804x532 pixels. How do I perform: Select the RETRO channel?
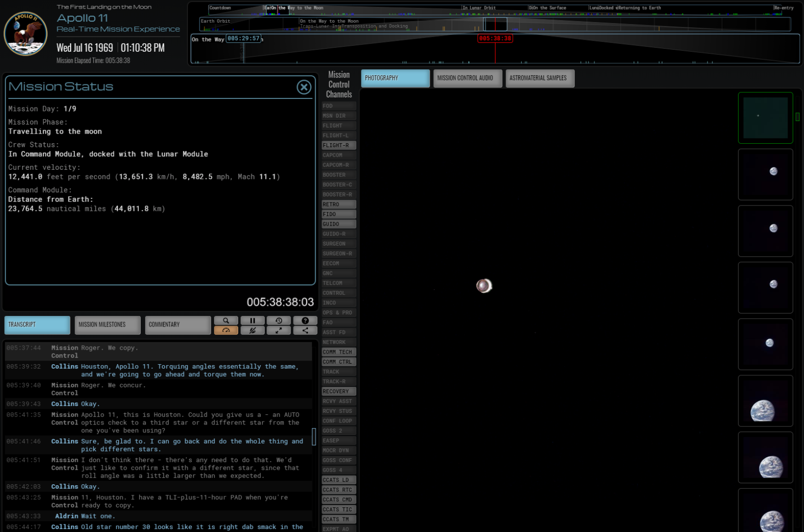(339, 204)
